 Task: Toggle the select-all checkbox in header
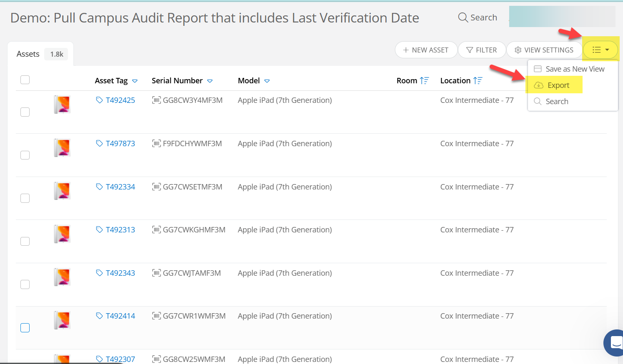click(25, 80)
